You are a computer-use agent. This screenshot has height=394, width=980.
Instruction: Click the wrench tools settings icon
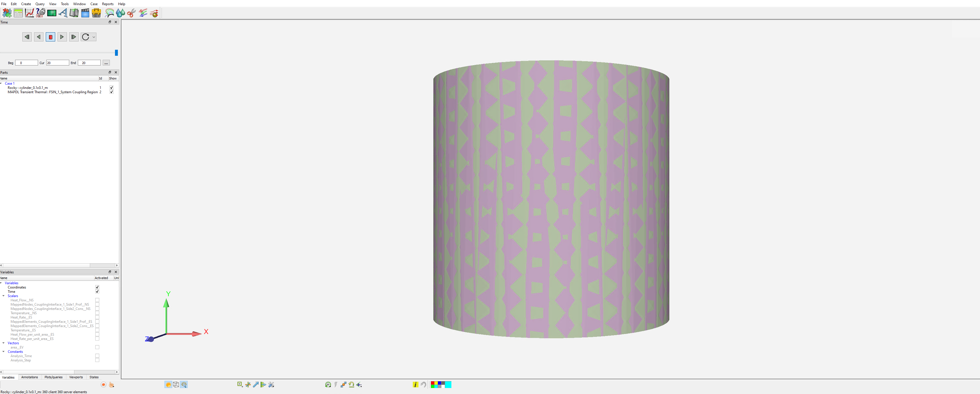coord(271,385)
